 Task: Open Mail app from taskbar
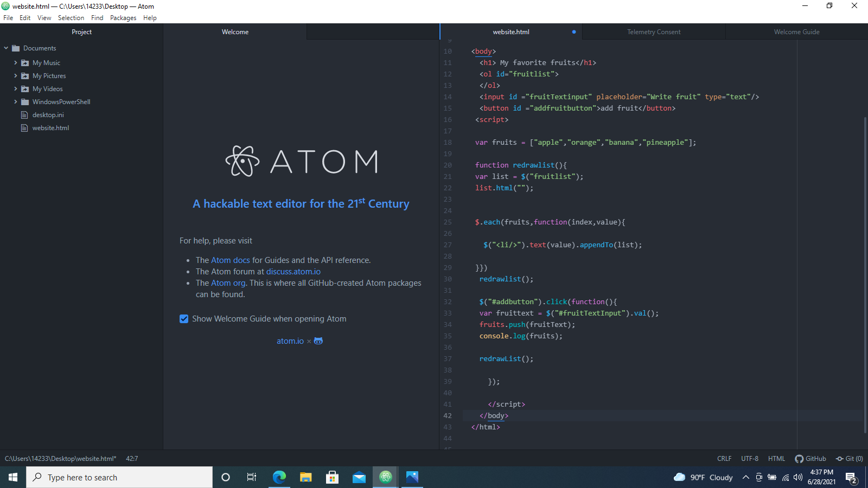359,477
